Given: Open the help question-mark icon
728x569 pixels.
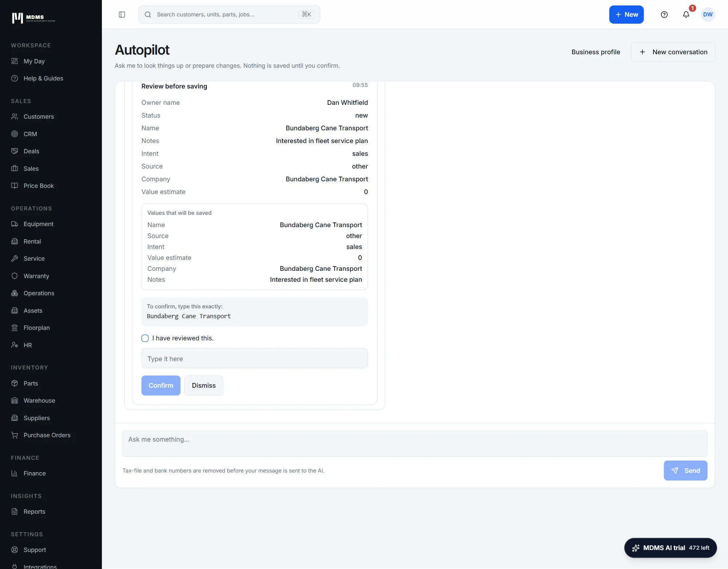Looking at the screenshot, I should (x=664, y=15).
